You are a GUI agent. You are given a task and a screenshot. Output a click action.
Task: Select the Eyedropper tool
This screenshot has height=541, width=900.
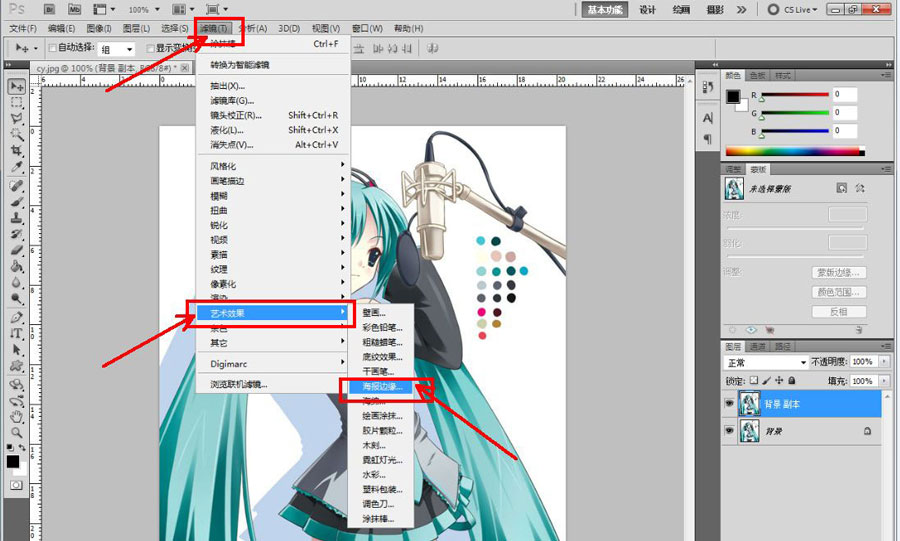(17, 166)
